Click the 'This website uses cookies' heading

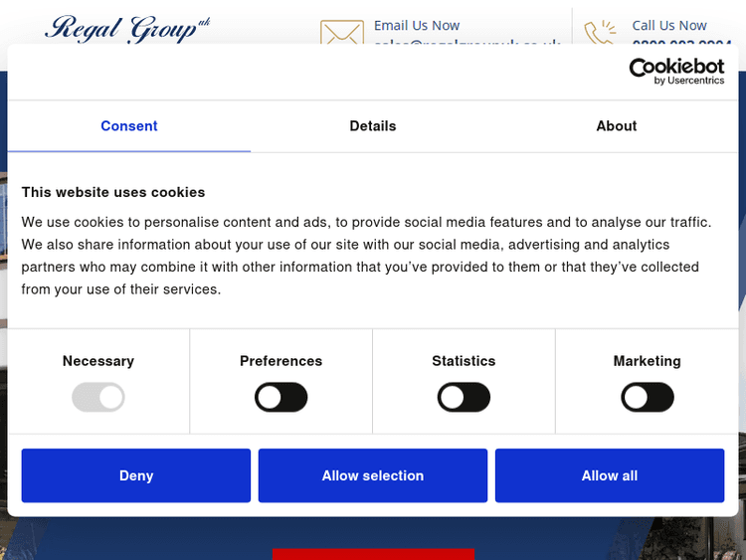pos(113,192)
